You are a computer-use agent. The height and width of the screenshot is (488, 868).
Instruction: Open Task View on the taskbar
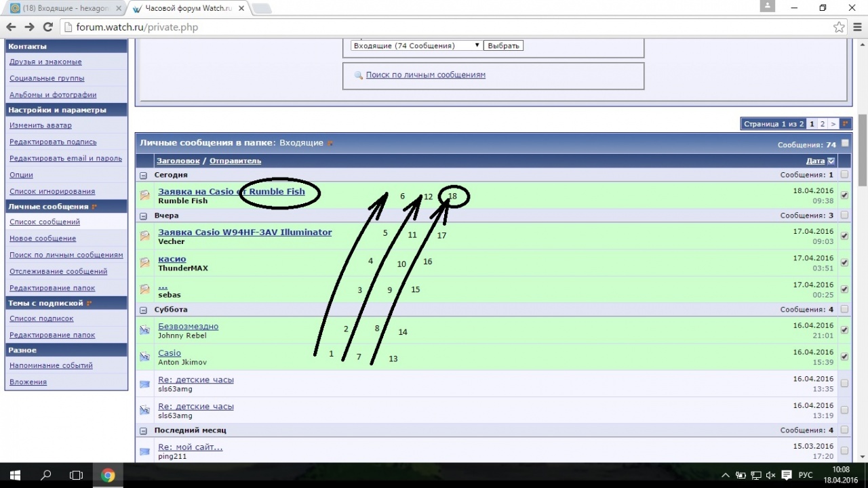(x=77, y=475)
